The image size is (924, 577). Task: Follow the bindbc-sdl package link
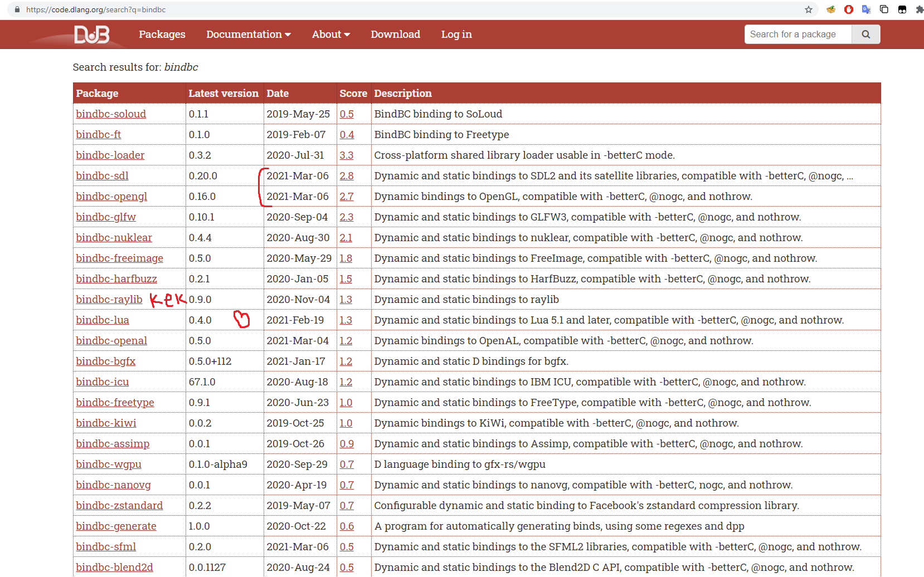click(x=103, y=176)
